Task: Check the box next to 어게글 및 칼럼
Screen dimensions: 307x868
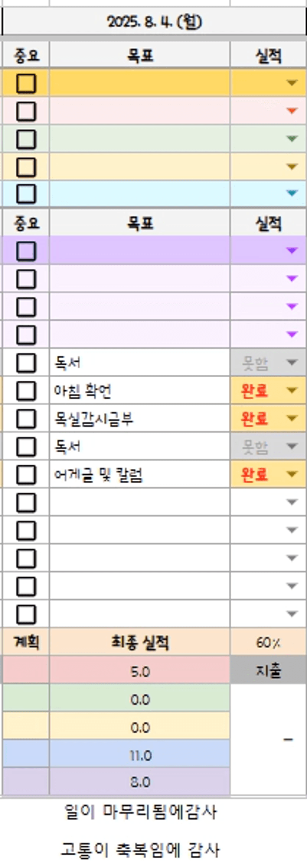Action: tap(26, 475)
